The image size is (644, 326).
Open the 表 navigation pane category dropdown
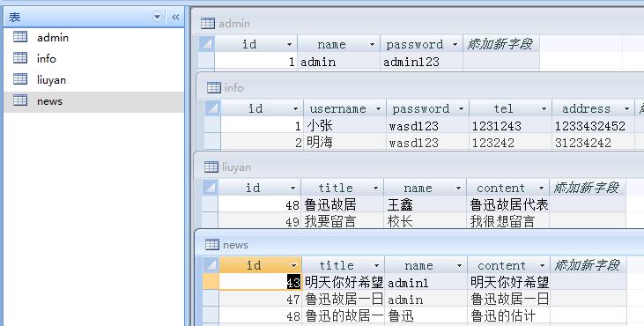point(157,17)
